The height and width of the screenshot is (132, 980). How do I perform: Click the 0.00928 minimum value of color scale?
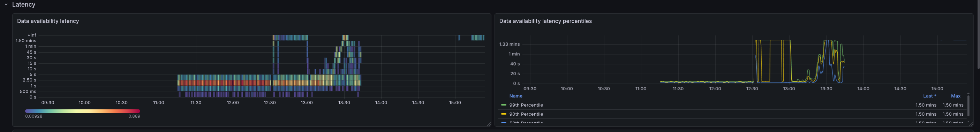click(34, 116)
